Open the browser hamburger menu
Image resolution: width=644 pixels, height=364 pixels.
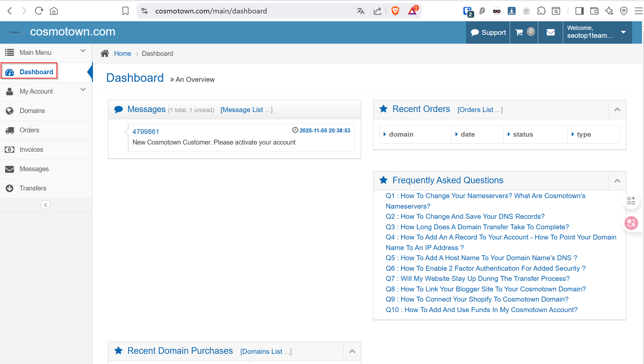638,11
